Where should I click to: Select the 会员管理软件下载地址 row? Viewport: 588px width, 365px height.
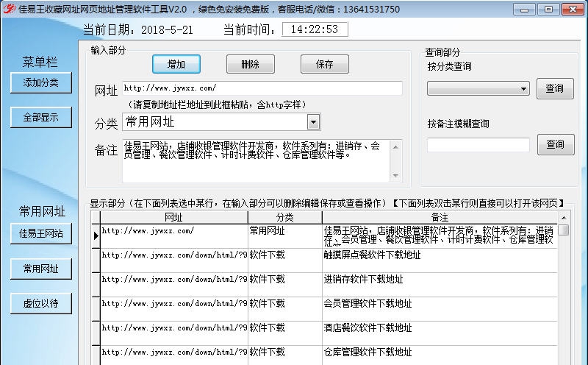coord(324,309)
